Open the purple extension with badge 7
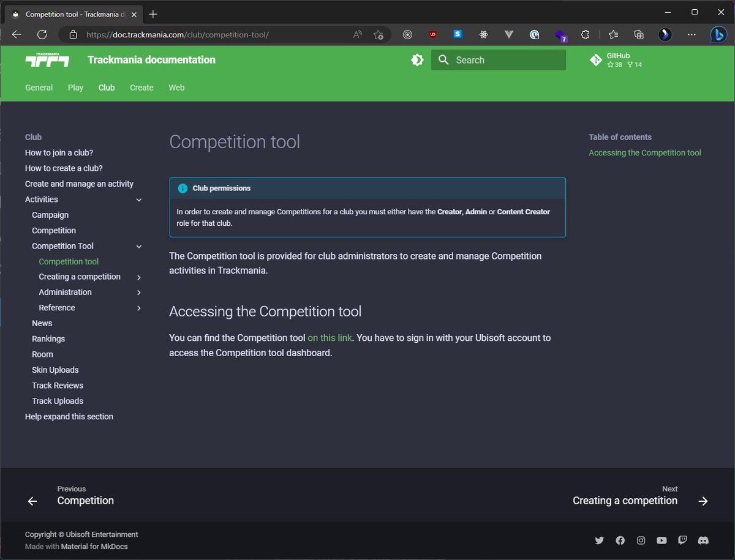735x560 pixels. click(x=560, y=35)
